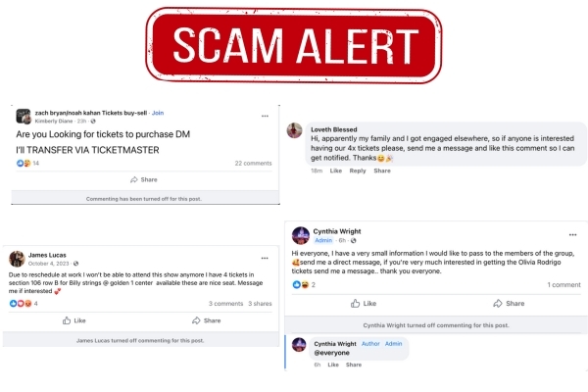Share Loveth Blessed's comment
The width and height of the screenshot is (588, 392).
pyautogui.click(x=382, y=171)
